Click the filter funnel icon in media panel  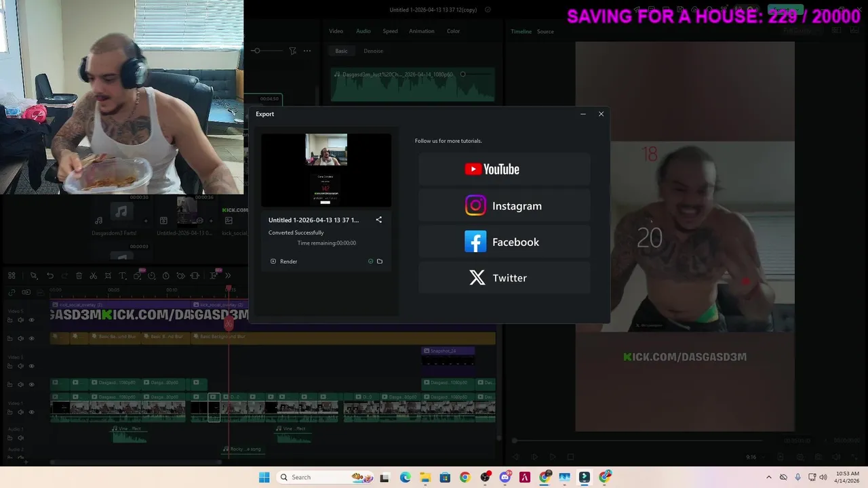pyautogui.click(x=292, y=51)
